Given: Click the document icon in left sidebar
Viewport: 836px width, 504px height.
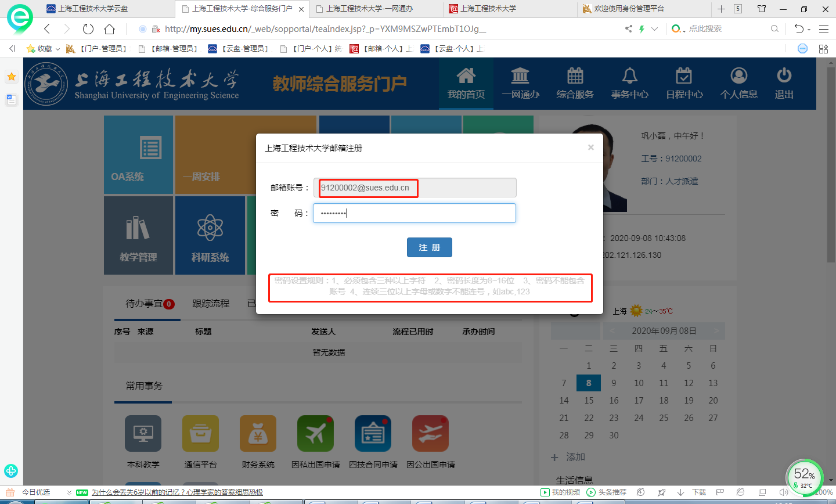Looking at the screenshot, I should pyautogui.click(x=11, y=99).
